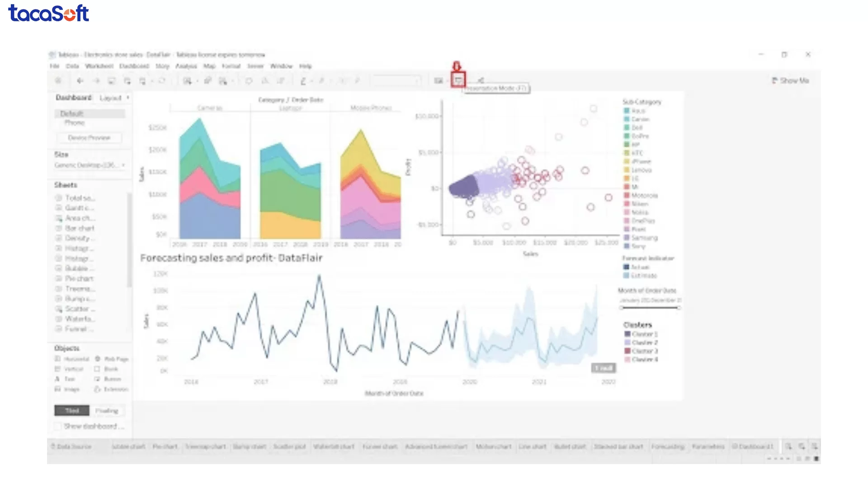
Task: Click the Device Preview button
Action: click(89, 138)
